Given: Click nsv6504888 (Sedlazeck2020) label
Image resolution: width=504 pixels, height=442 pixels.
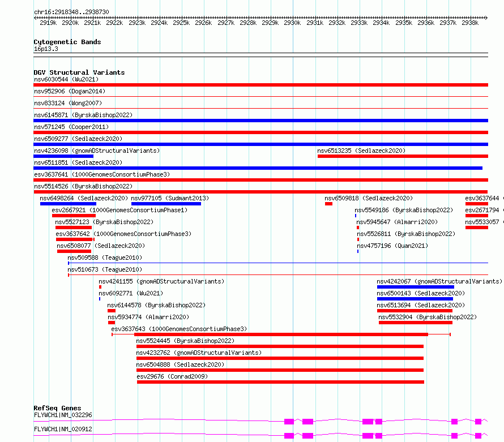Looking at the screenshot, I should tap(180, 364).
